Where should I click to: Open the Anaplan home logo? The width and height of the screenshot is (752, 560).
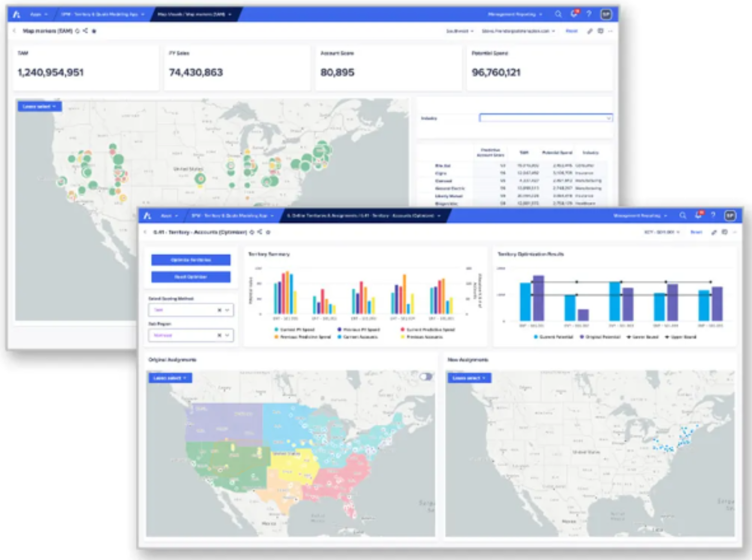pos(16,14)
